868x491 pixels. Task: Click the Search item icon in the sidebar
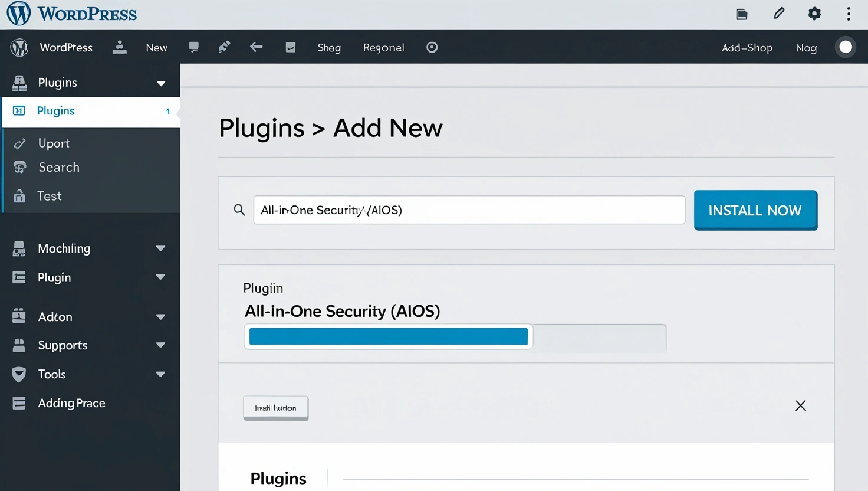[x=19, y=168]
